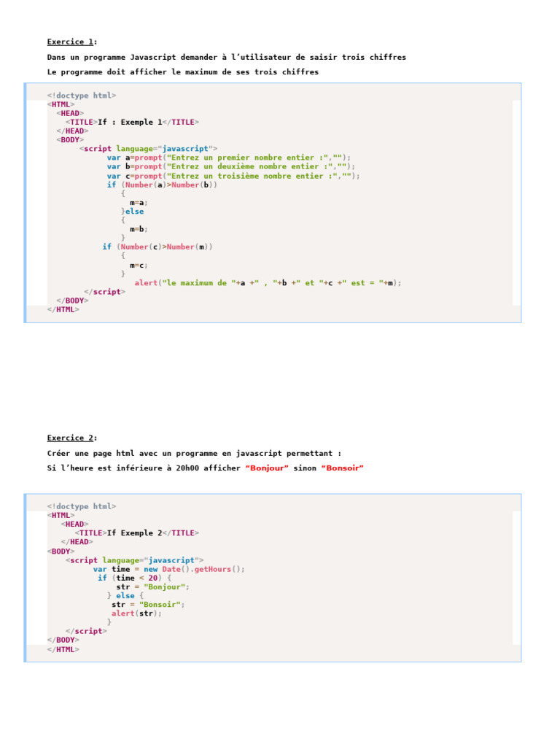560x747 pixels.
Task: Click the line "Créer une page html avec un programme"
Action: click(194, 454)
